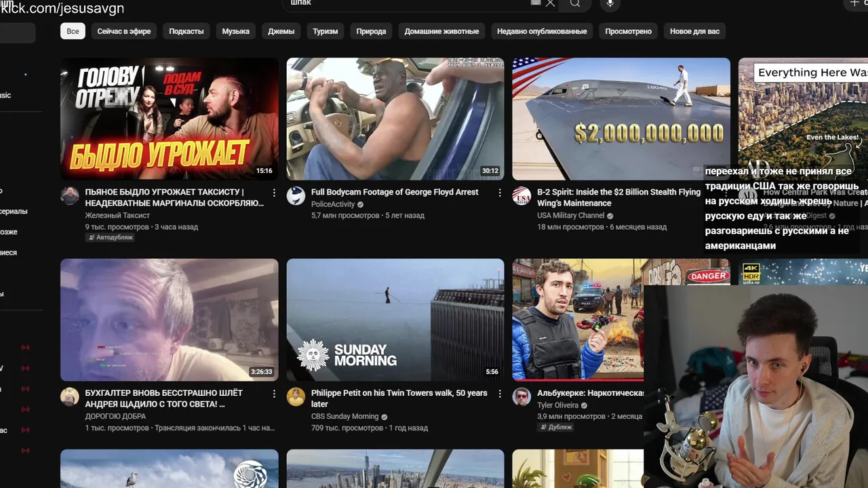Open options menu for ПЬЯНОЕ БЫДЛО video
The height and width of the screenshot is (488, 868).
pos(274,193)
